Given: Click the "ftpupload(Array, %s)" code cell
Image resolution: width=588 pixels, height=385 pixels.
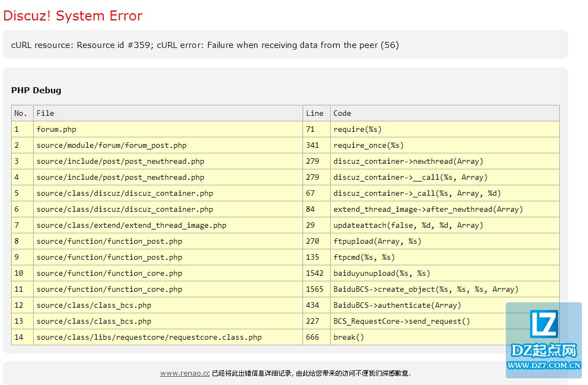Looking at the screenshot, I should (445, 242).
